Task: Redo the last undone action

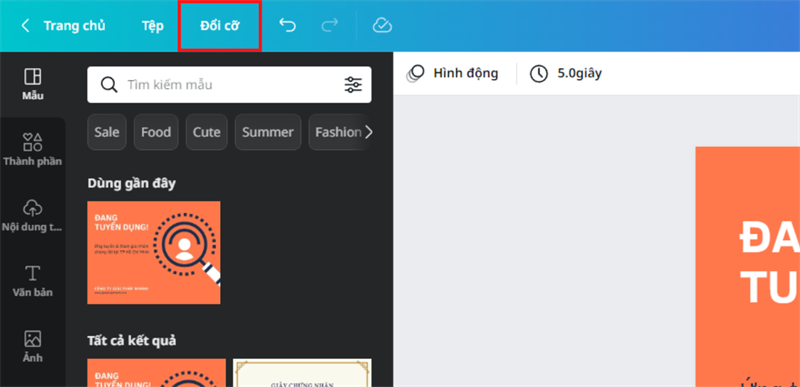Action: point(330,25)
